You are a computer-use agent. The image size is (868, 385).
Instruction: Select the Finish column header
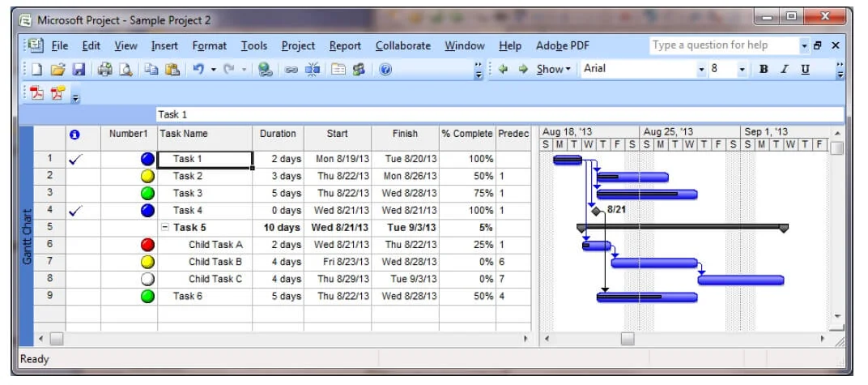coord(405,138)
